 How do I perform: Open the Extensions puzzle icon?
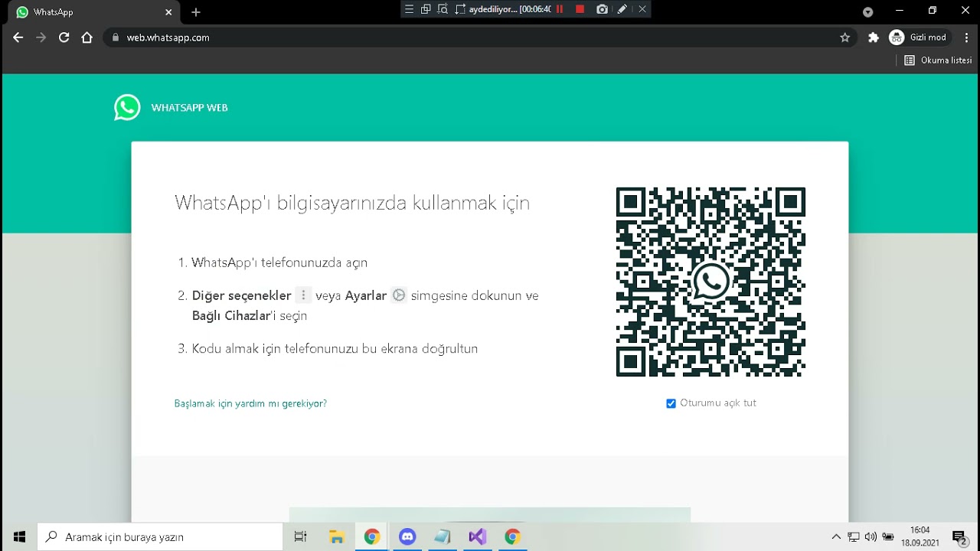[x=874, y=37]
